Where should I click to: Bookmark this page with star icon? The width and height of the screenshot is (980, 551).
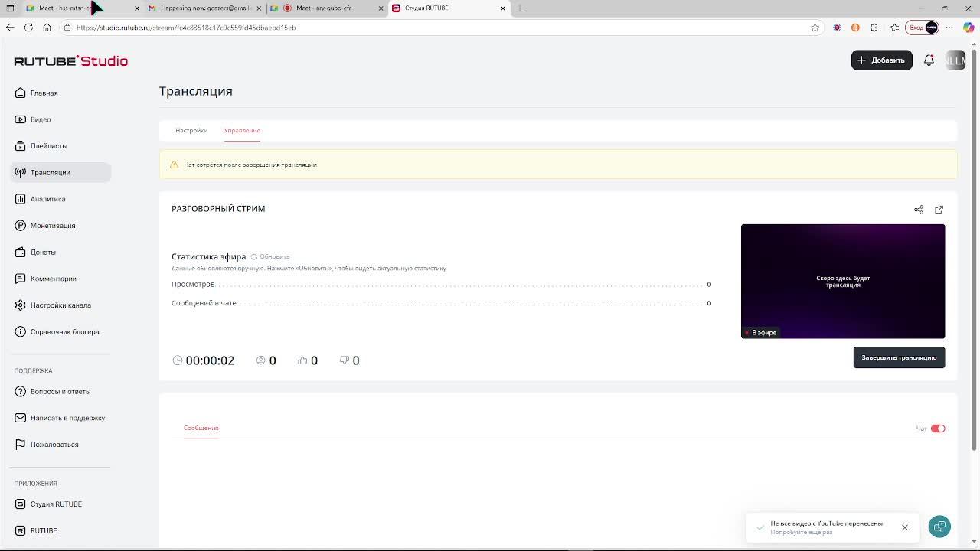tap(815, 28)
